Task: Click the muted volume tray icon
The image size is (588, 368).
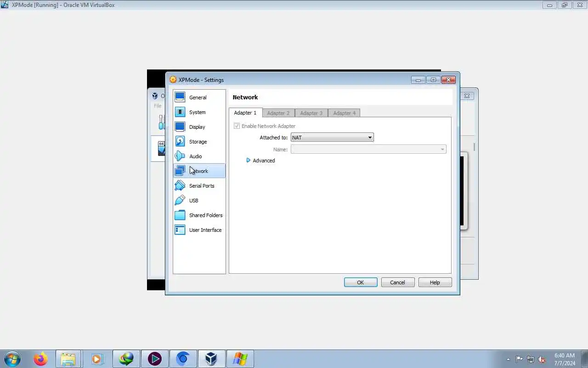Action: click(542, 359)
